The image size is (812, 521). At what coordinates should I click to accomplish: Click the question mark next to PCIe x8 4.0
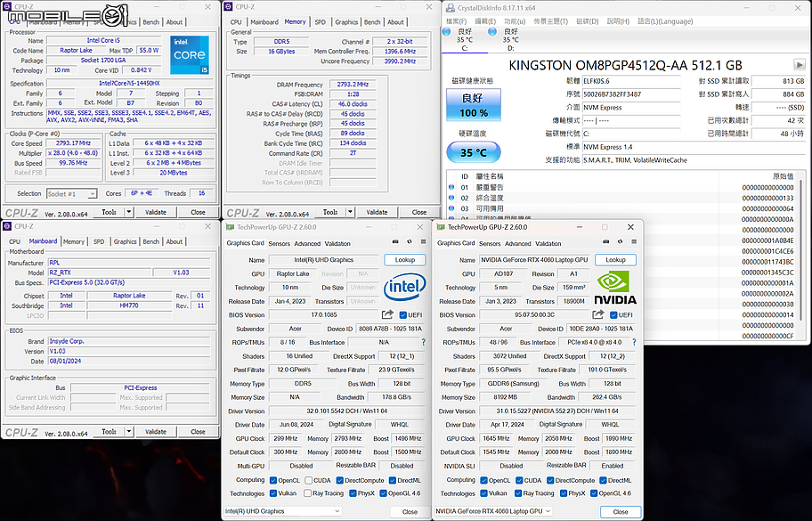(634, 342)
